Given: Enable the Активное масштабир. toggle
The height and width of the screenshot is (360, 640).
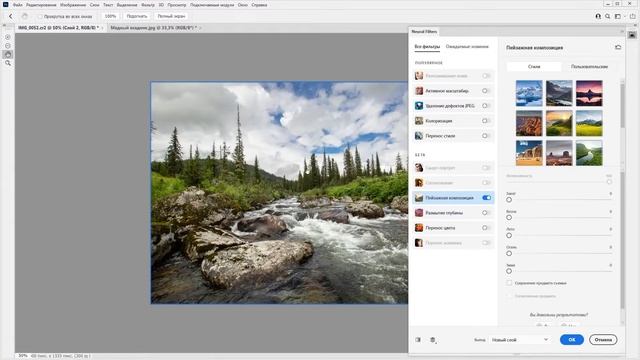Looking at the screenshot, I should [x=486, y=91].
